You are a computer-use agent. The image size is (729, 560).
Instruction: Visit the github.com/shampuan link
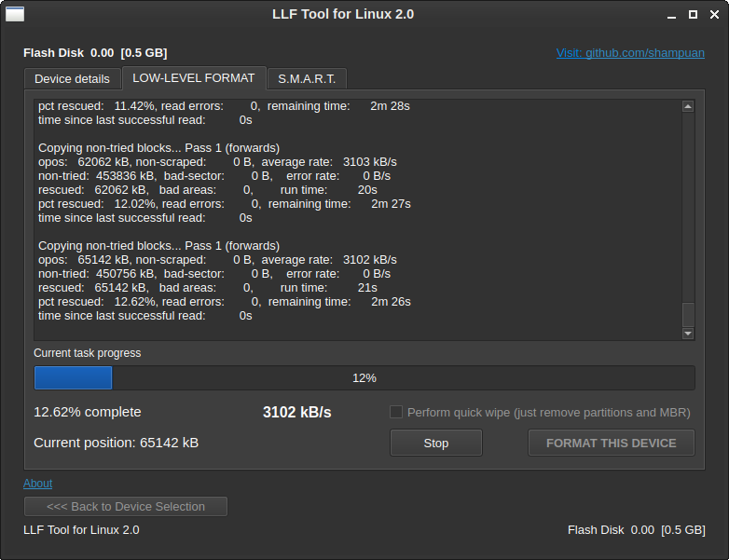click(x=630, y=53)
